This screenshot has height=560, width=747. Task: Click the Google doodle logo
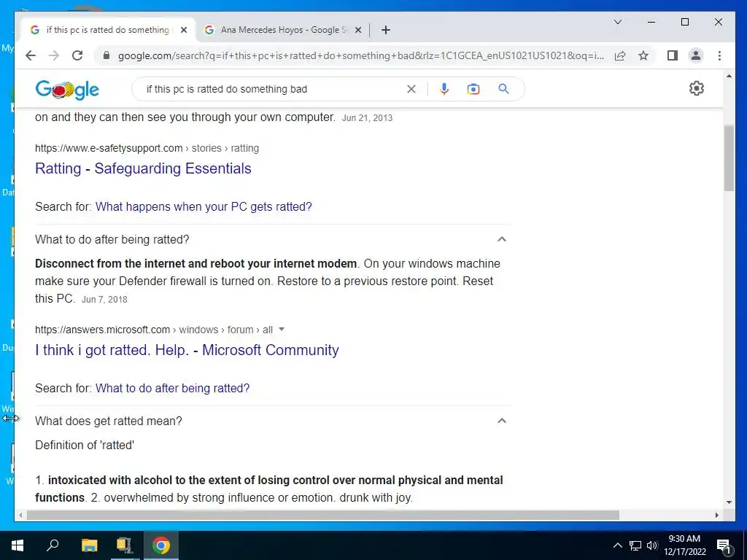67,90
